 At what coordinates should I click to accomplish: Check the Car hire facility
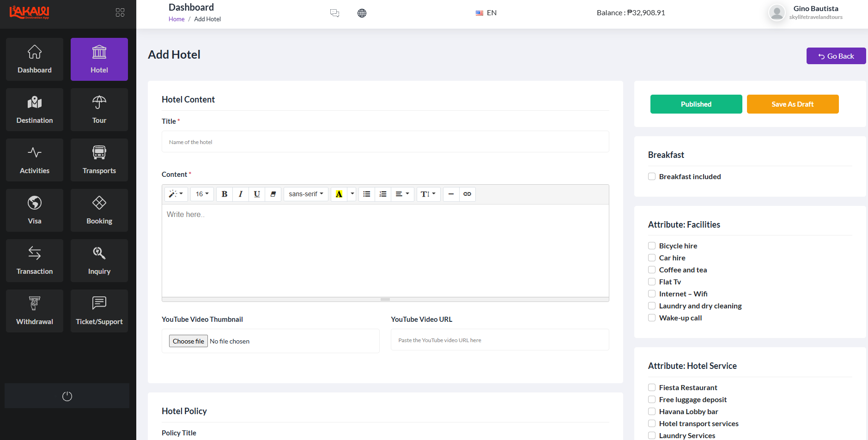tap(652, 258)
